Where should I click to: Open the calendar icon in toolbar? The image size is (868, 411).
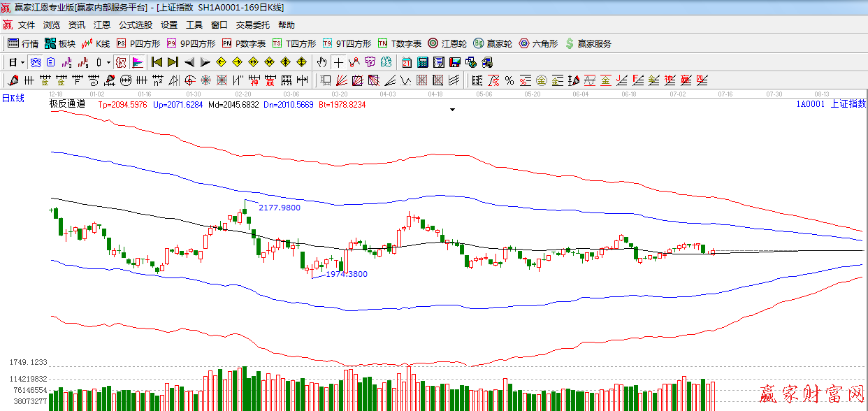pyautogui.click(x=405, y=62)
